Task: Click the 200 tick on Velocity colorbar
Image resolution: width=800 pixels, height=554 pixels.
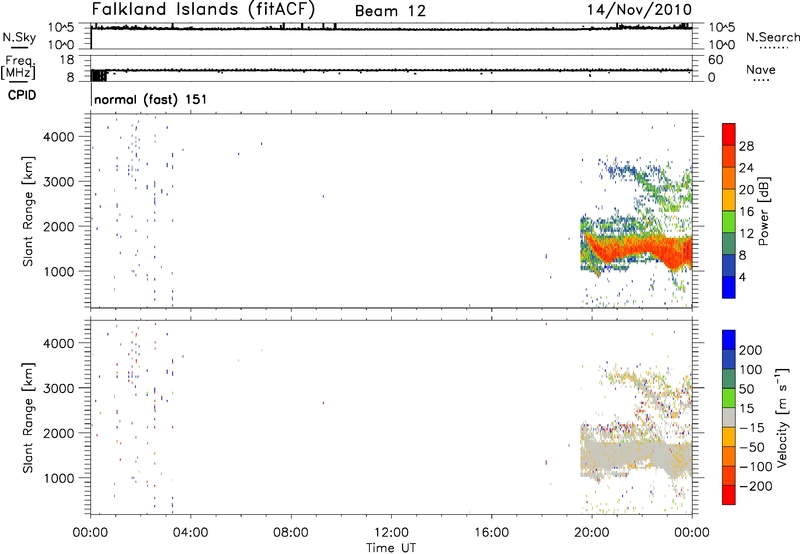Action: pos(751,350)
